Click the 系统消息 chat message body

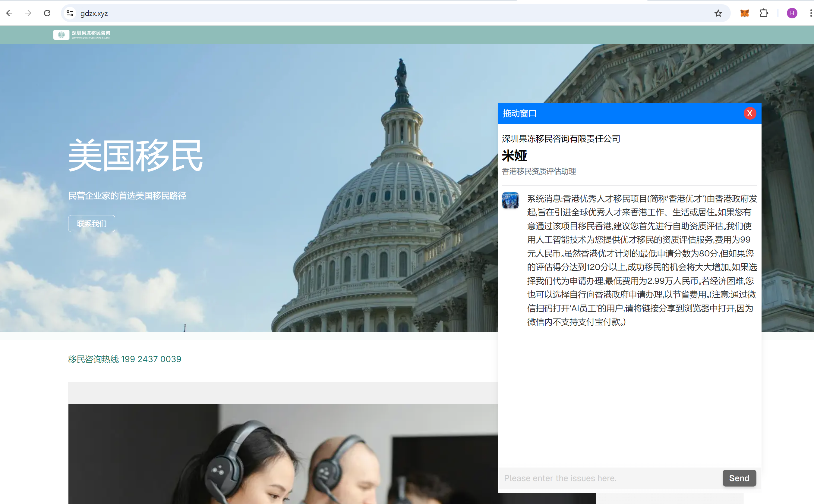pyautogui.click(x=642, y=260)
